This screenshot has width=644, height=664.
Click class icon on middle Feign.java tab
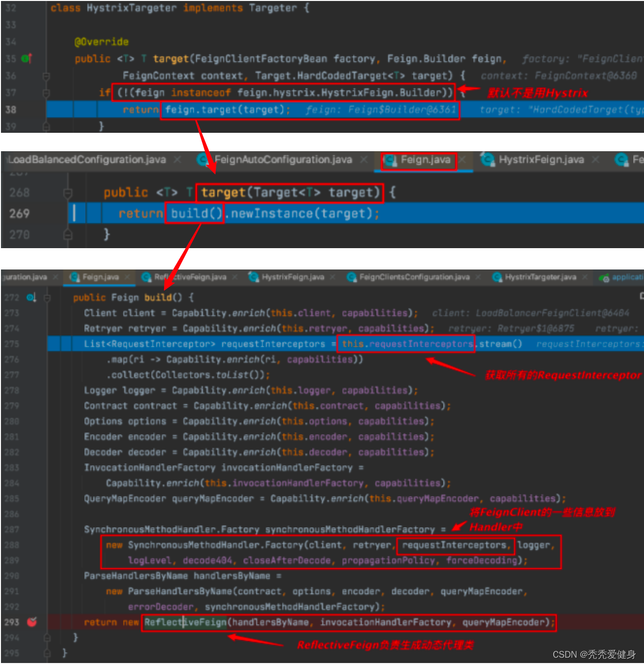390,159
